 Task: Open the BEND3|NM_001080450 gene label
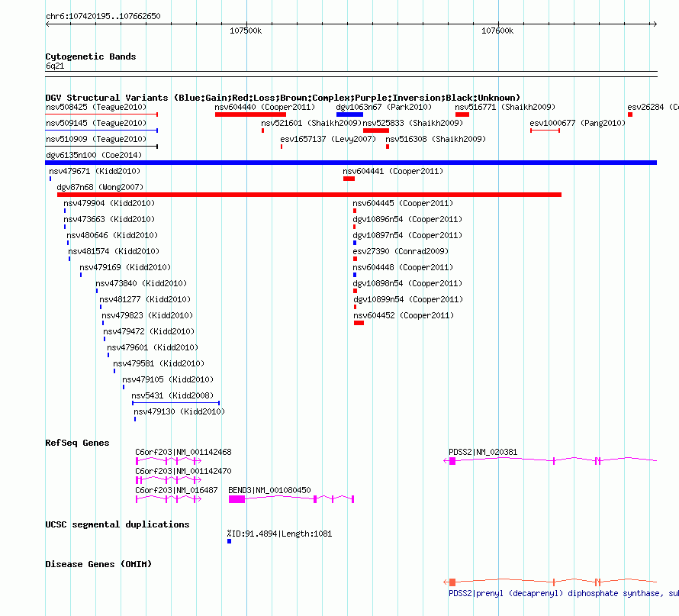coord(269,490)
